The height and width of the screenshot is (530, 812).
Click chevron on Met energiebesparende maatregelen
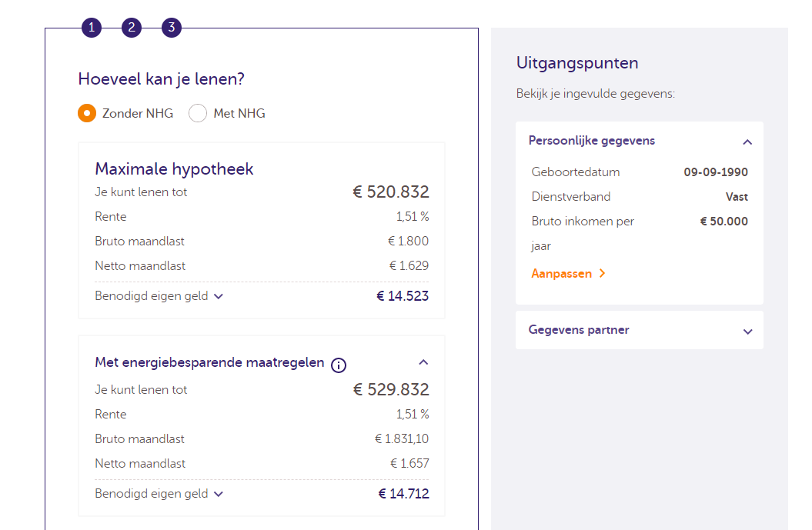click(423, 362)
